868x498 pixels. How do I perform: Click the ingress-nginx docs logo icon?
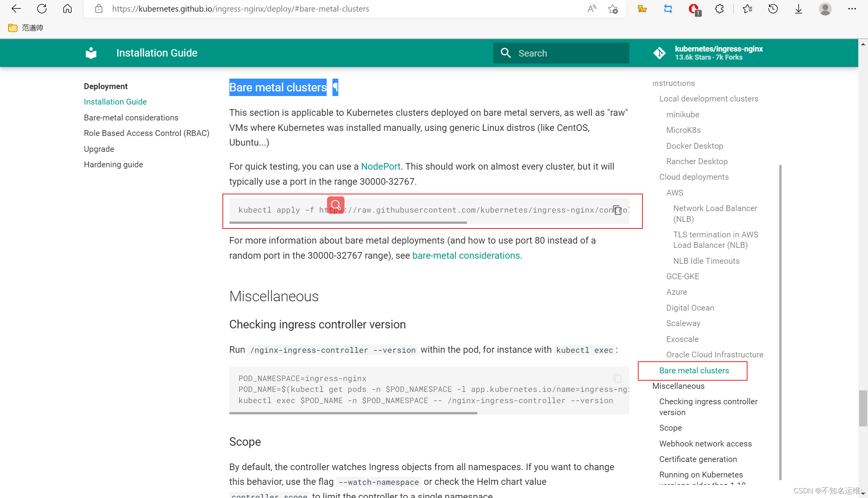pos(91,53)
